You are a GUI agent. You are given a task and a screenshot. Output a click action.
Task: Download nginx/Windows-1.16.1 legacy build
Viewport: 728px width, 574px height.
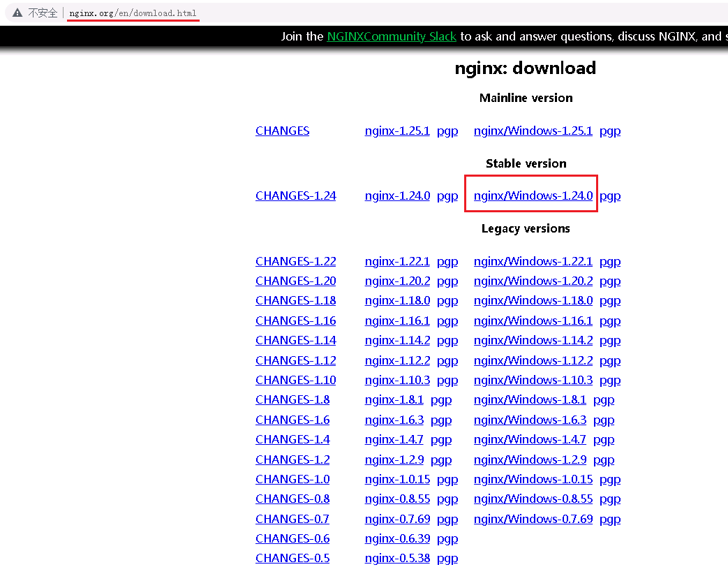pos(533,321)
